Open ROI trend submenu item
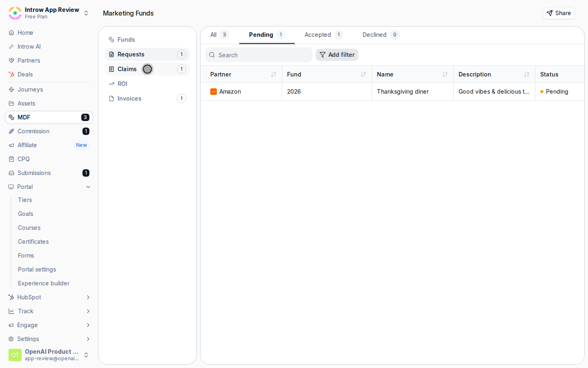Viewport: 588px width, 368px height. click(x=147, y=84)
